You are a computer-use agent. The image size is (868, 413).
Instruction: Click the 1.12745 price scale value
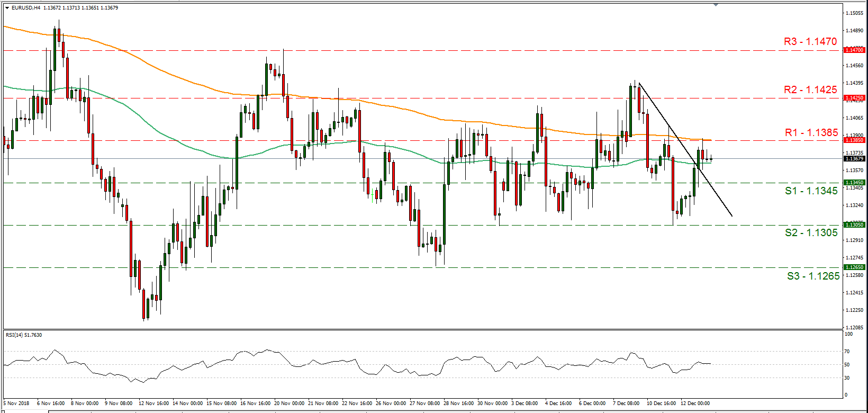pyautogui.click(x=855, y=258)
